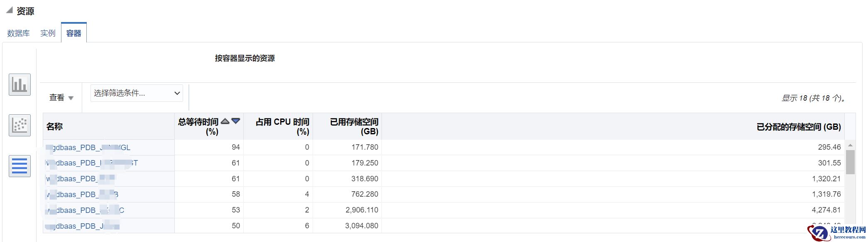Screen dimensions: 868x242
Task: Switch to the 数据库 tab
Action: point(18,33)
